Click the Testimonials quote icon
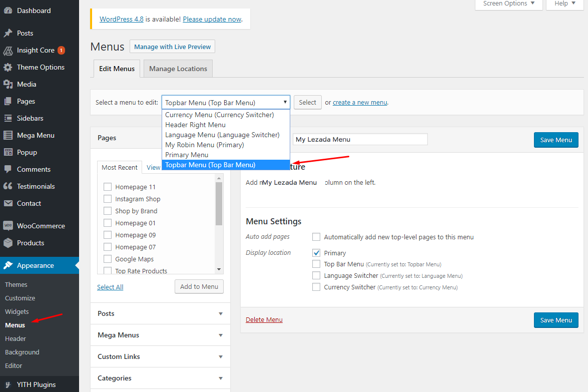 pos(8,186)
